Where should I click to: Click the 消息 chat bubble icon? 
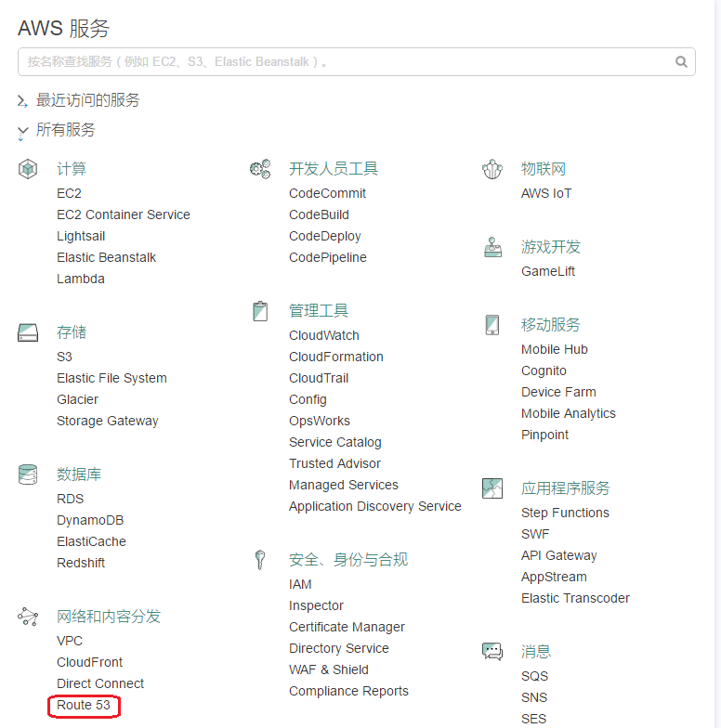click(x=492, y=652)
